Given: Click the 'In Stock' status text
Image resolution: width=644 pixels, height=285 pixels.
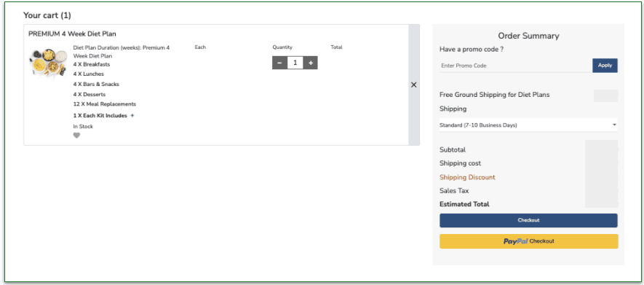Looking at the screenshot, I should 83,126.
